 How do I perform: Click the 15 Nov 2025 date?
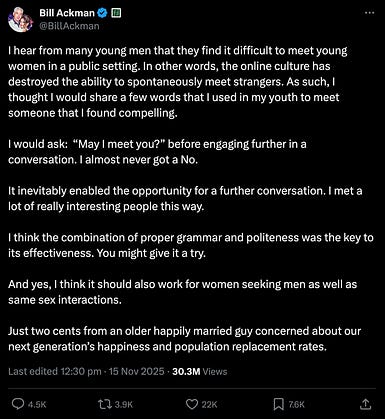pyautogui.click(x=137, y=371)
